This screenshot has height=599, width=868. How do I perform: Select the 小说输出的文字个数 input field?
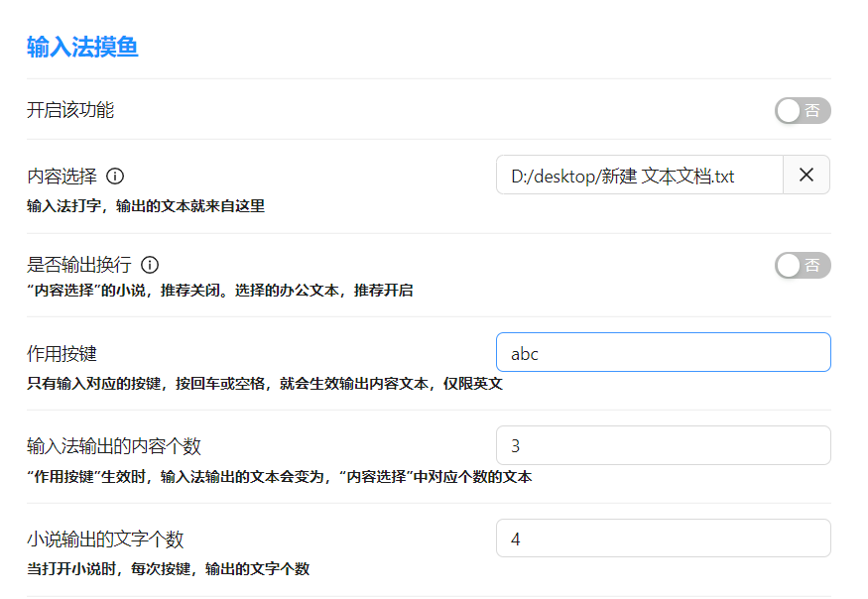point(663,539)
